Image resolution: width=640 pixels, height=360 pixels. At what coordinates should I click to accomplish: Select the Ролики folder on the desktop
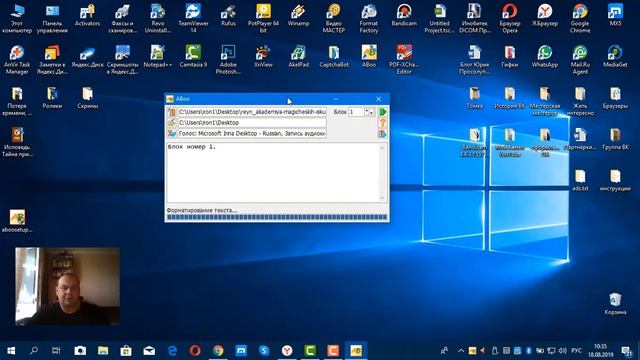point(52,98)
